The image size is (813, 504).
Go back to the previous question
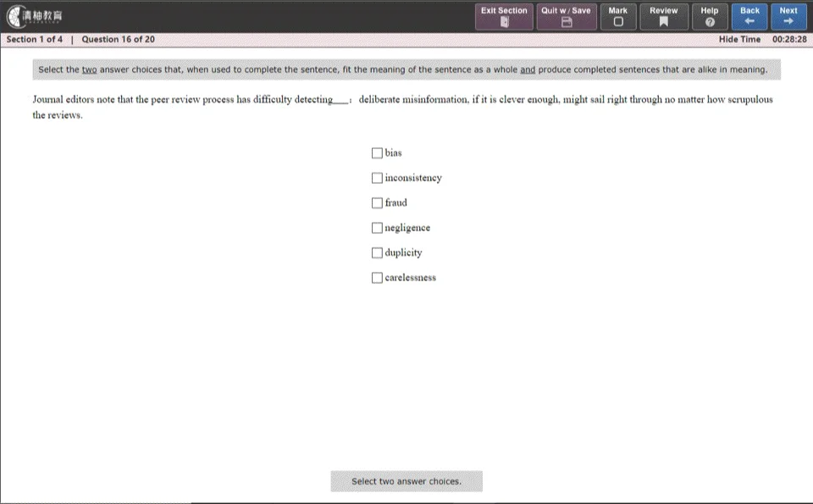tap(749, 16)
